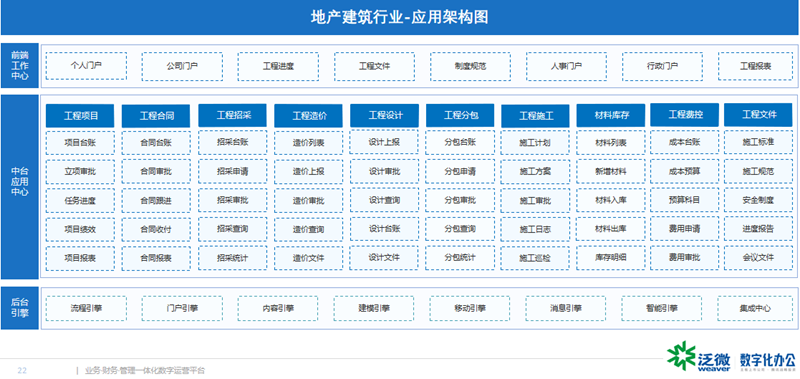Click the 中台应用中心 side label
The image size is (800, 379).
click(20, 187)
